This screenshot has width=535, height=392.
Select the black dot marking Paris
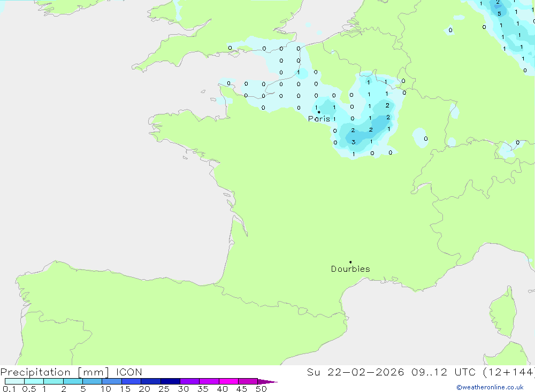tap(319, 112)
